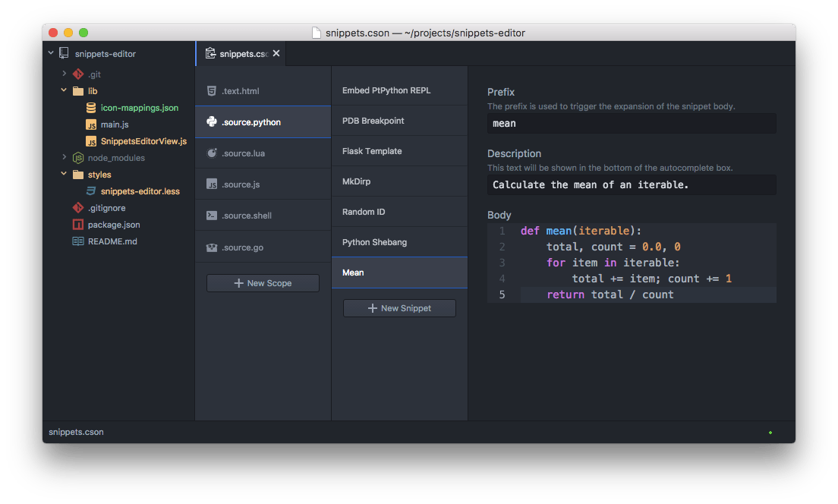Open README.md in the tree
This screenshot has width=838, height=504.
click(112, 241)
